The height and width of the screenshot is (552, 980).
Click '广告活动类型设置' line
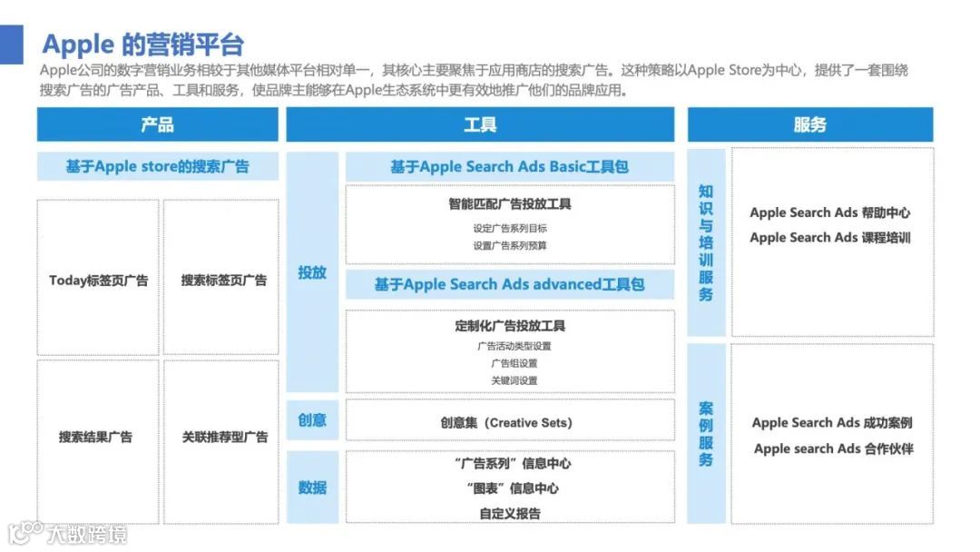click(514, 346)
